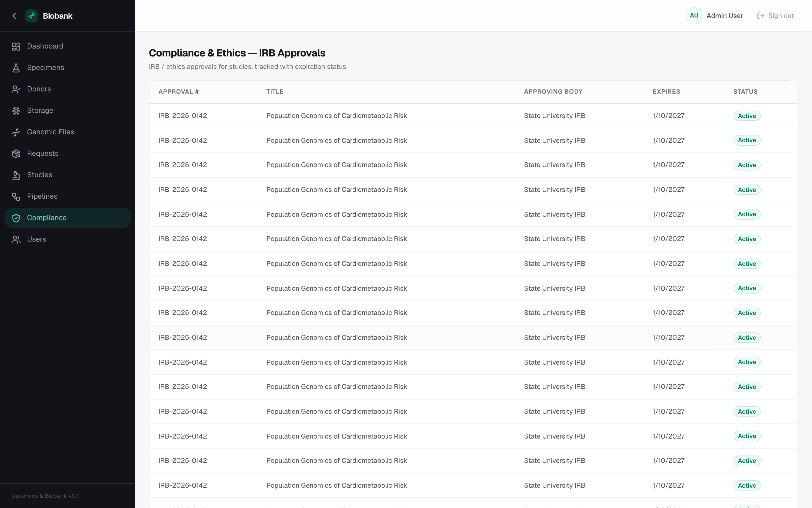Click the first row's Population Genomics title
This screenshot has height=508, width=812.
(337, 116)
